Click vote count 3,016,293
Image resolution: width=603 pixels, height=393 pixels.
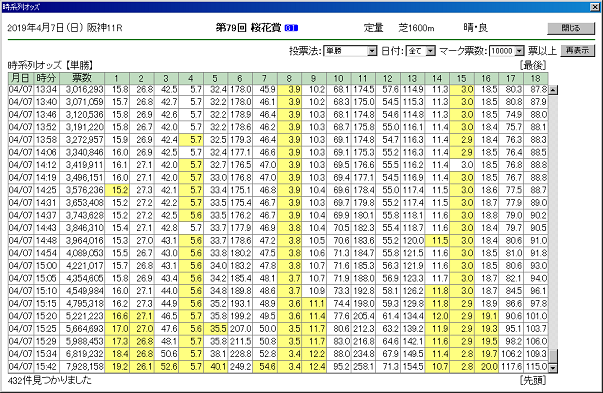82,90
